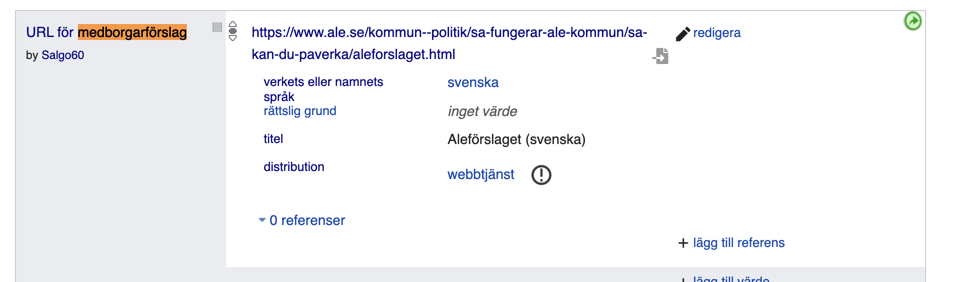This screenshot has height=282, width=980.
Task: Expand the 0 referenser disclosure triangle
Action: [x=262, y=220]
